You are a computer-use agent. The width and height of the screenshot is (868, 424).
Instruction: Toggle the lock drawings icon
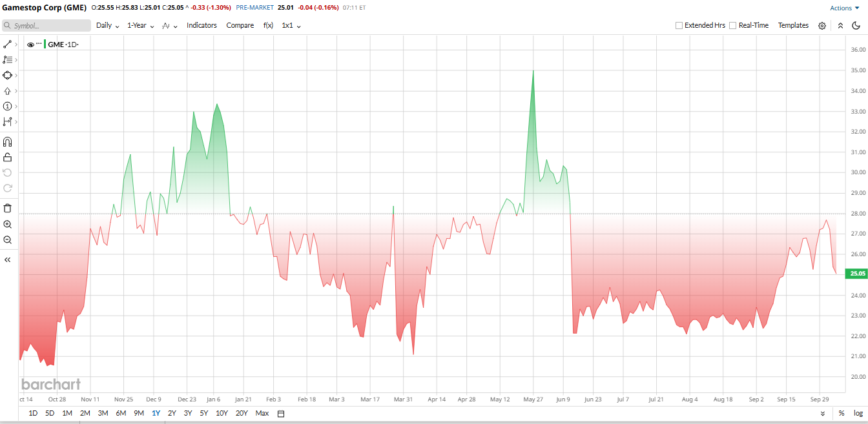pyautogui.click(x=8, y=157)
